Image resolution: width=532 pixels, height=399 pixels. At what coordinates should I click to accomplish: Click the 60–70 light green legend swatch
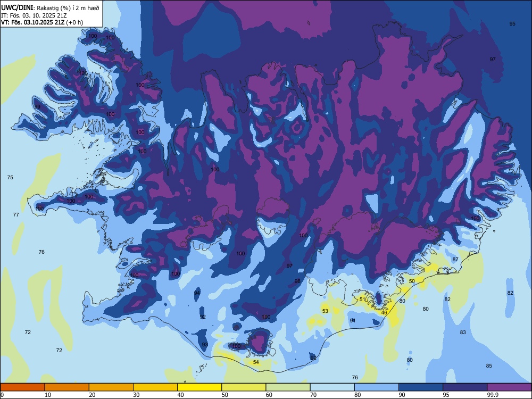(288, 387)
